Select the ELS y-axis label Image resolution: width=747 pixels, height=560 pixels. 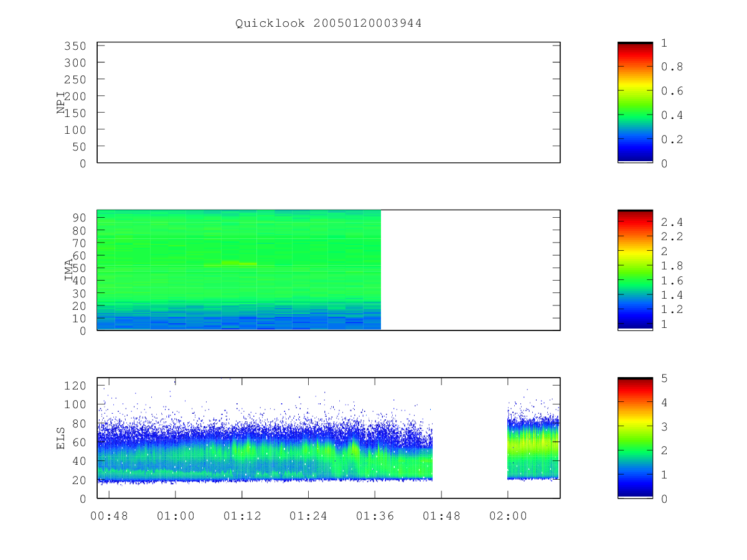point(61,438)
